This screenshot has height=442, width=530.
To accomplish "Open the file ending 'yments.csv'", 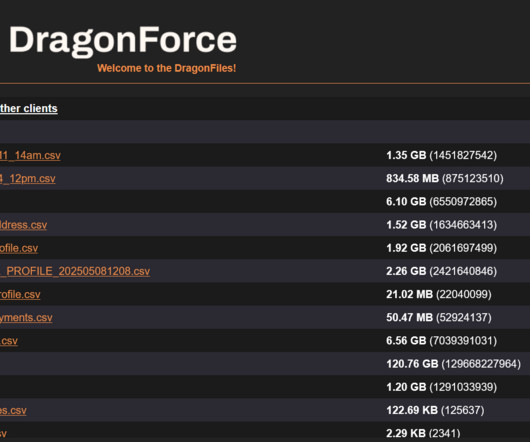I will (26, 318).
